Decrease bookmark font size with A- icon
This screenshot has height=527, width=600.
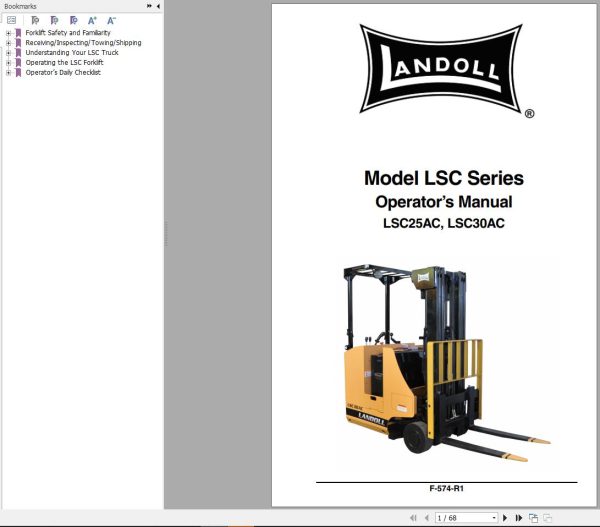111,20
